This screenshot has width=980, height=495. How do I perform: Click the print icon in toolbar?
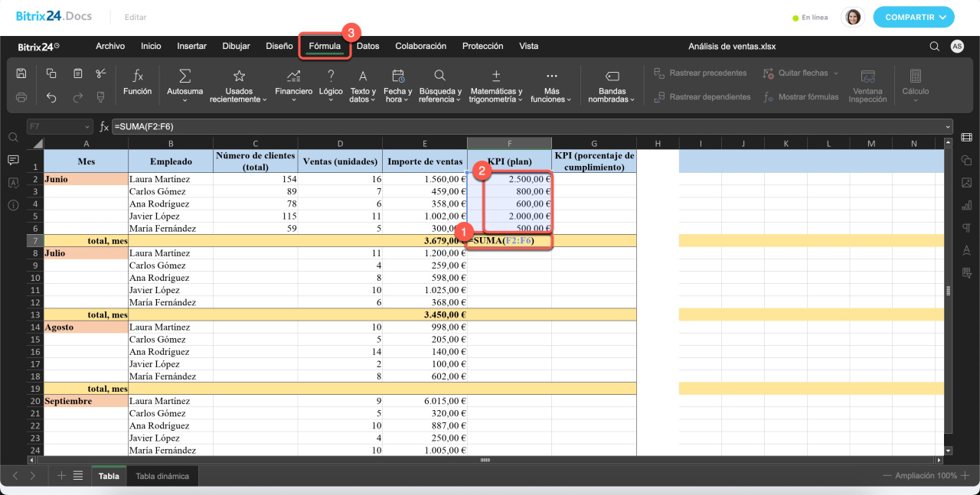coord(21,97)
